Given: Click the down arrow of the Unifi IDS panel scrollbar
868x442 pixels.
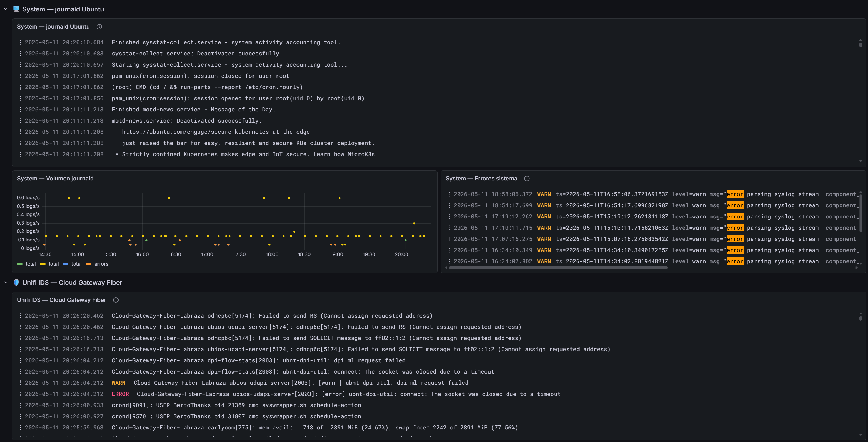Looking at the screenshot, I should click(x=861, y=435).
